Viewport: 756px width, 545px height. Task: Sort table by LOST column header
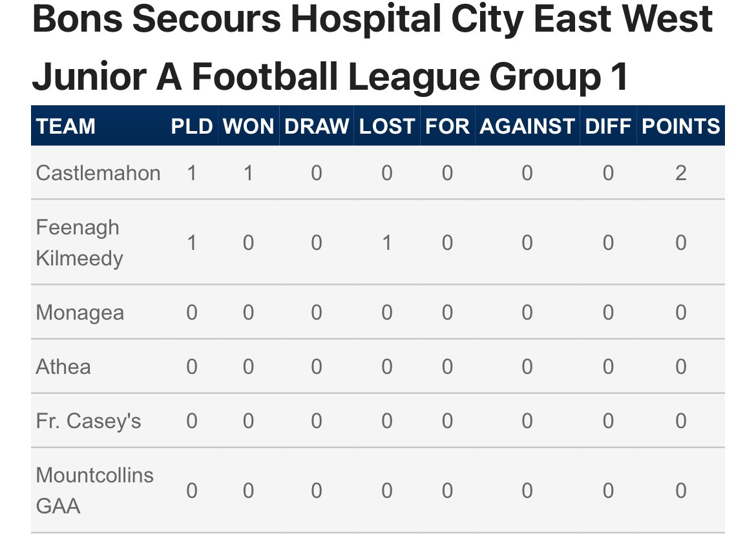pos(387,126)
